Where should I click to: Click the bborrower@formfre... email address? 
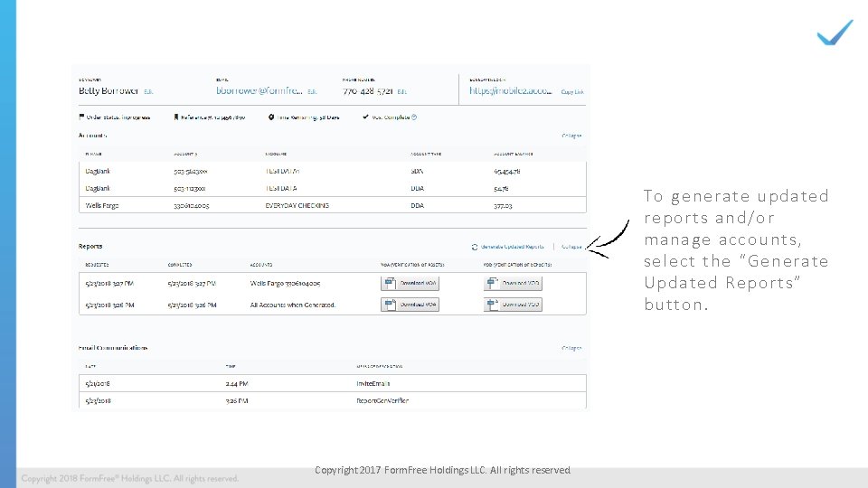259,90
